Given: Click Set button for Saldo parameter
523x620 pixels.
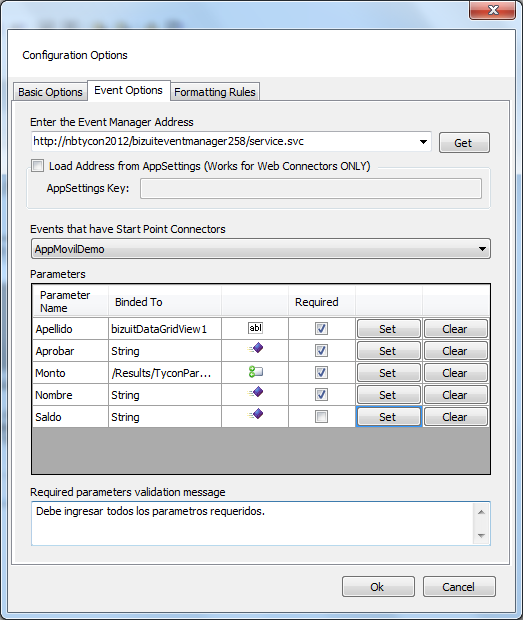Looking at the screenshot, I should point(389,417).
